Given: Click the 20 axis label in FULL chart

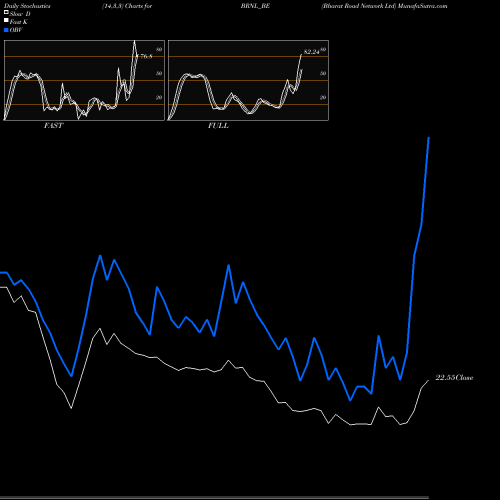Looking at the screenshot, I should 323,97.
